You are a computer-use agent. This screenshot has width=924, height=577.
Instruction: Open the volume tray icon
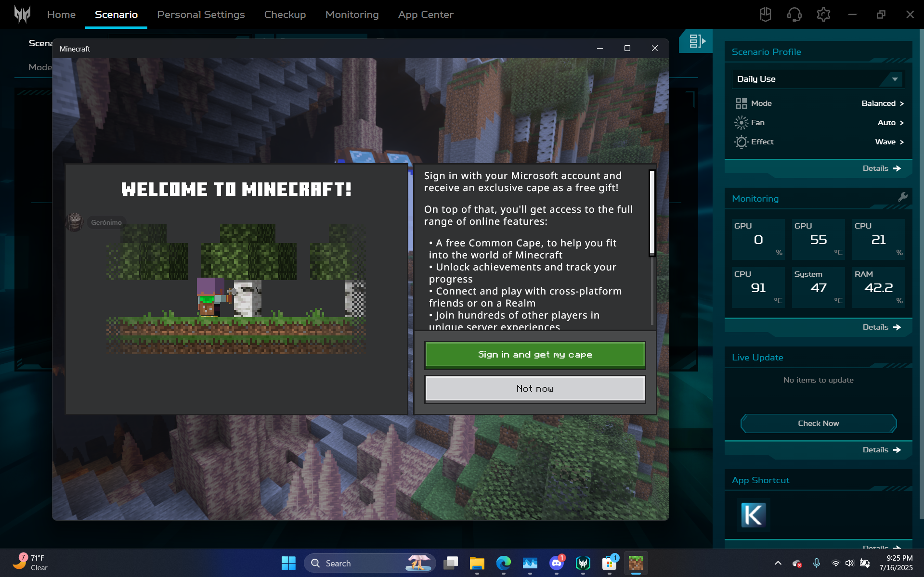[849, 563]
